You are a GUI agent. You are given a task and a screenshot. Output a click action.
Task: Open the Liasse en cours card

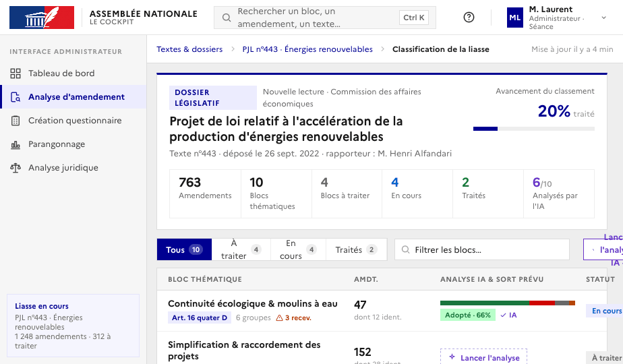click(x=73, y=326)
